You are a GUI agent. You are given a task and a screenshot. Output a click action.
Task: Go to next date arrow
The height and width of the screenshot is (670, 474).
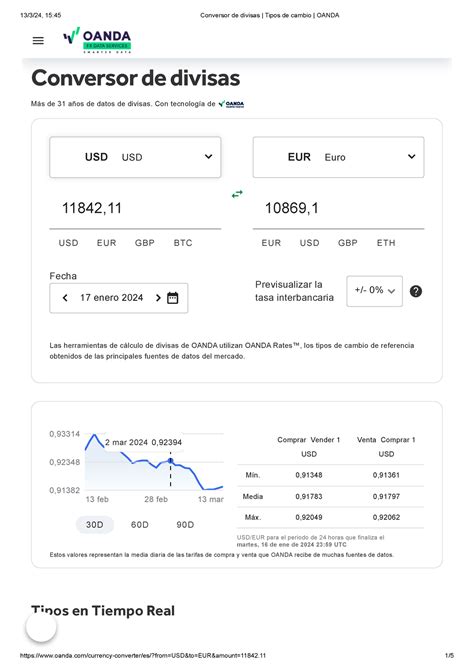[158, 298]
